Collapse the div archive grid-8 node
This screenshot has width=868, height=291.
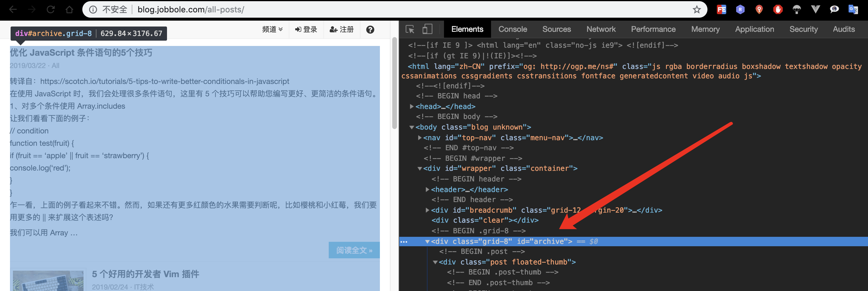point(427,242)
